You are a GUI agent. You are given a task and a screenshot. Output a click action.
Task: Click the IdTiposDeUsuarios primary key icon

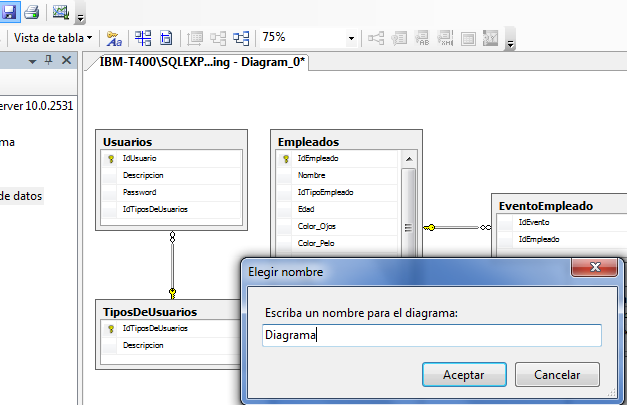coord(111,329)
